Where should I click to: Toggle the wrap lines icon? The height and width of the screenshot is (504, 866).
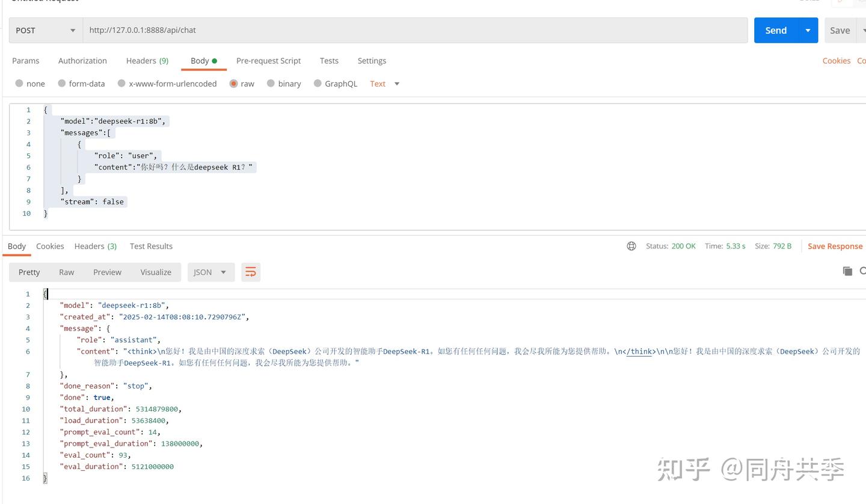tap(251, 272)
